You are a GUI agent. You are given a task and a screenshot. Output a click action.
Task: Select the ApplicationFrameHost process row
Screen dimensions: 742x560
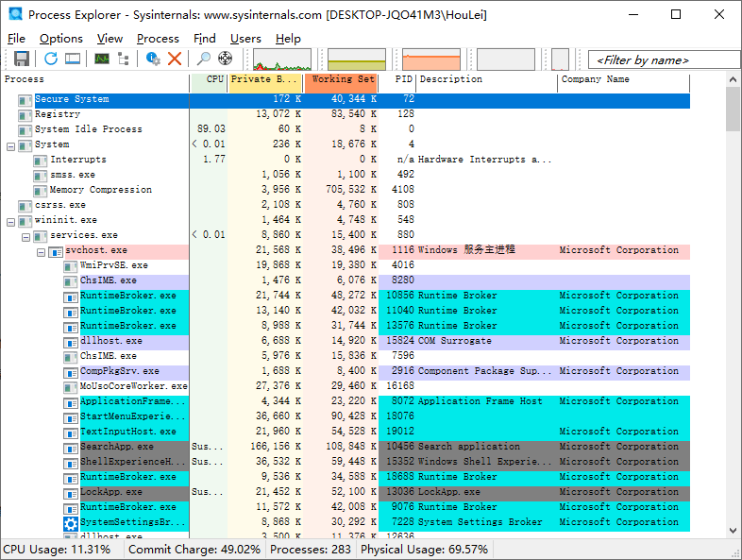(x=346, y=401)
